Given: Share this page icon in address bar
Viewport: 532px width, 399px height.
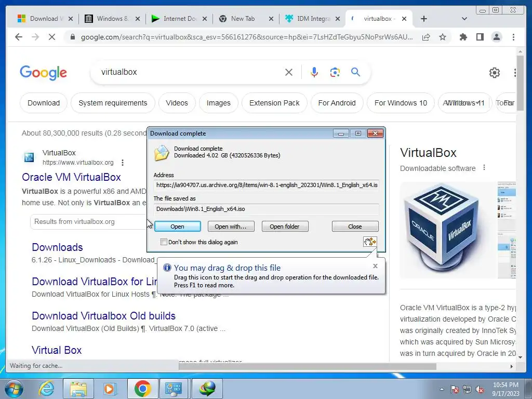Looking at the screenshot, I should (426, 37).
